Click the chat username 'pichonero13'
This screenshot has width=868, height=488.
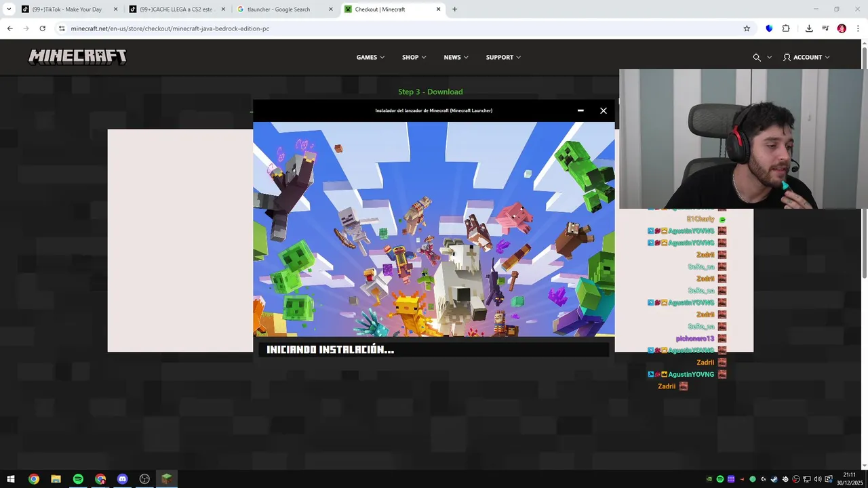695,338
